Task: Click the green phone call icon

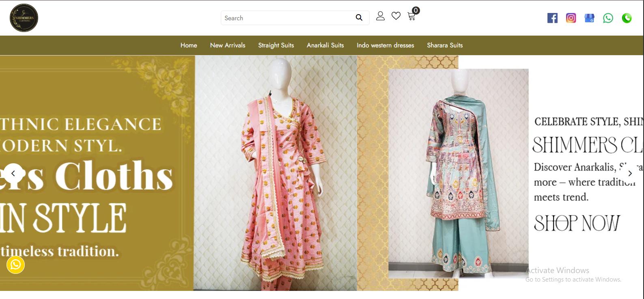Action: pyautogui.click(x=627, y=18)
